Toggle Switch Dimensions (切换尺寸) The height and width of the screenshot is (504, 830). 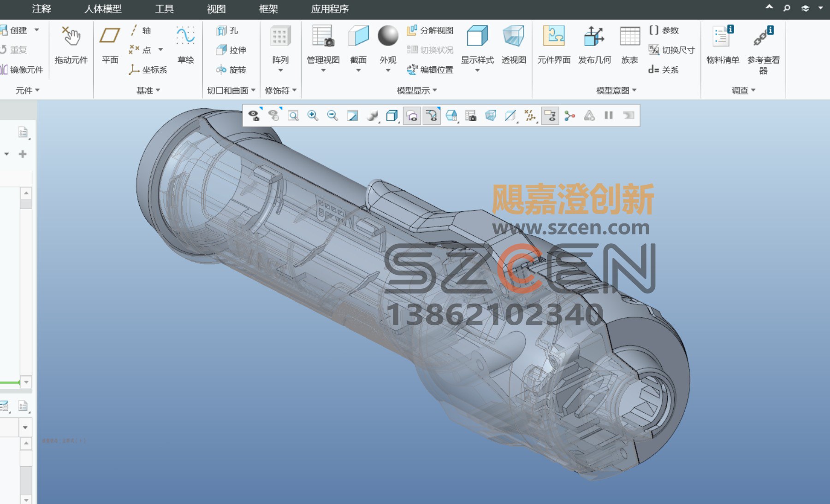[671, 50]
